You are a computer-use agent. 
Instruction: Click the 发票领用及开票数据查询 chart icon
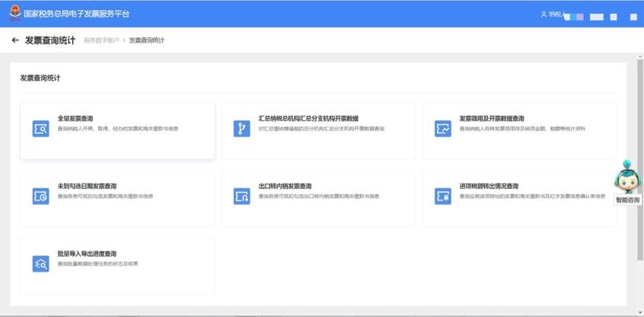coord(443,129)
